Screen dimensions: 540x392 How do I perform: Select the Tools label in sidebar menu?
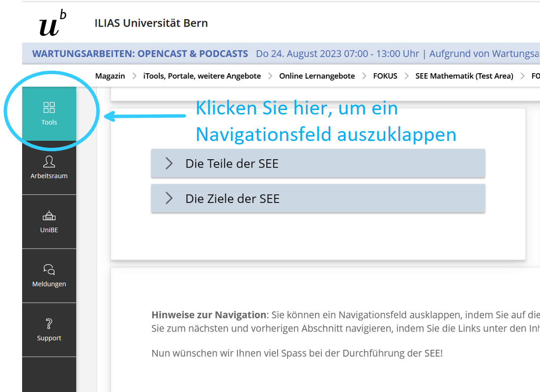[49, 122]
